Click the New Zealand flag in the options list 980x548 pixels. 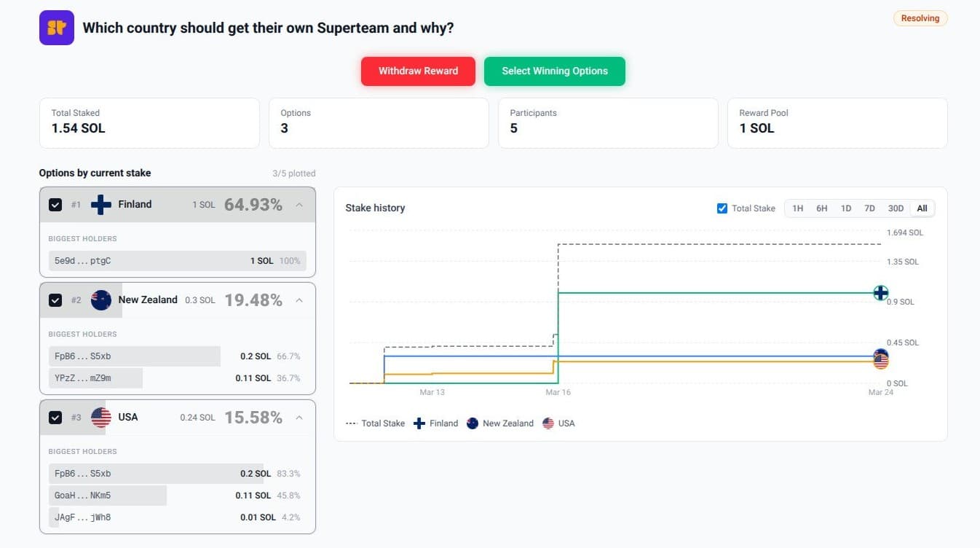(101, 300)
